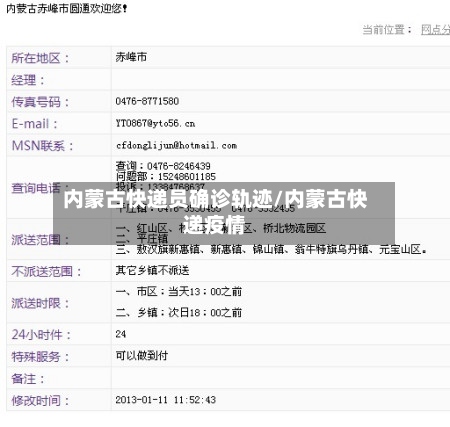Click the 经理 row label
This screenshot has height=427, width=450.
pyautogui.click(x=28, y=80)
